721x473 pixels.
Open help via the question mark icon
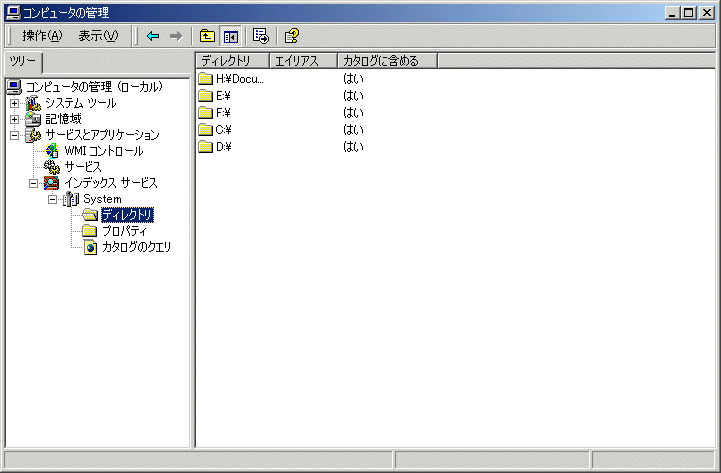(292, 36)
